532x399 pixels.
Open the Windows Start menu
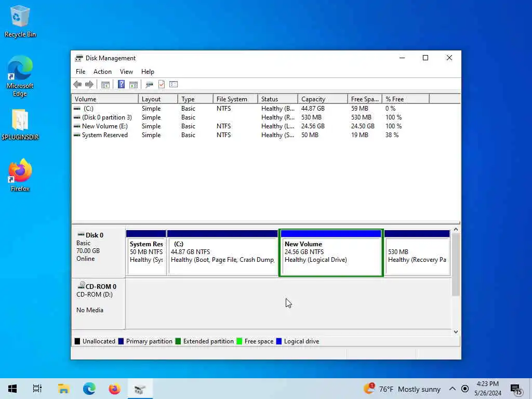[12, 389]
